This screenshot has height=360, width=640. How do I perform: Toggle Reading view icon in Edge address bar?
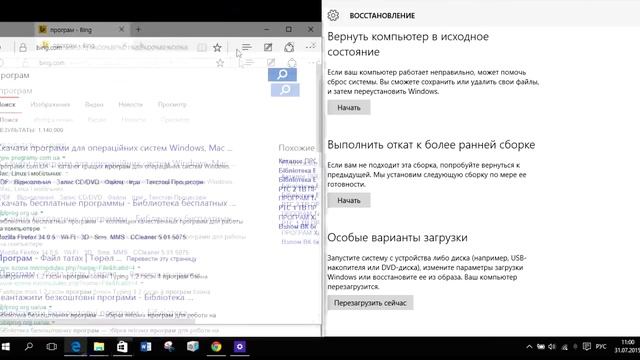pyautogui.click(x=202, y=47)
